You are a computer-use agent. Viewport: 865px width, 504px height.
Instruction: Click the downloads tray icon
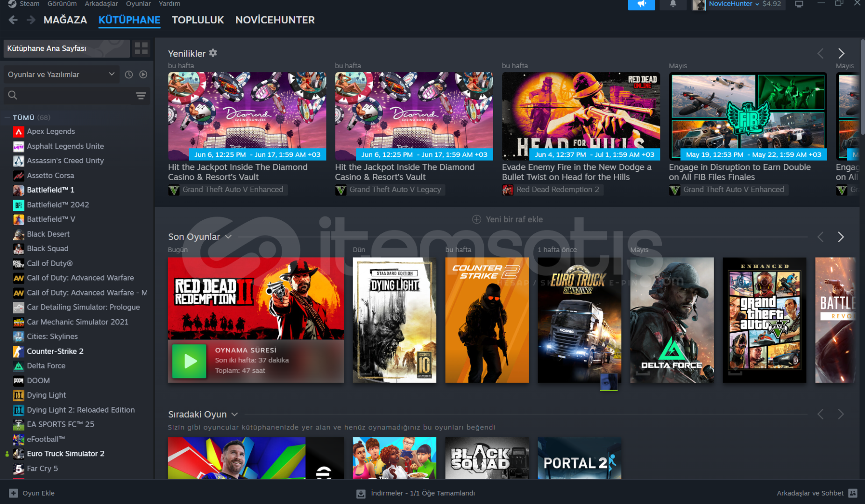coord(361,493)
